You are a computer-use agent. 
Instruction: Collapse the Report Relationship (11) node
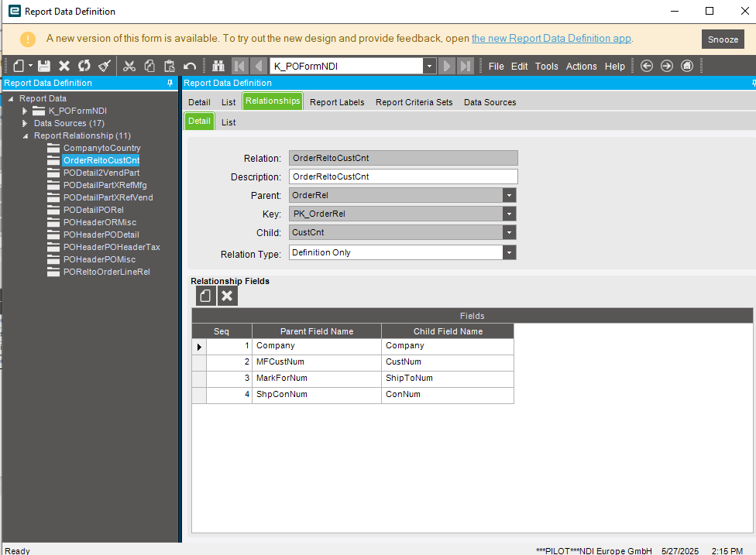coord(26,136)
